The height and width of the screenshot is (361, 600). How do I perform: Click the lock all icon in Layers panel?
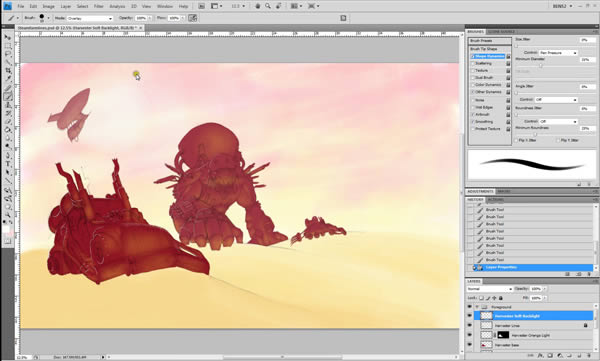pyautogui.click(x=501, y=298)
